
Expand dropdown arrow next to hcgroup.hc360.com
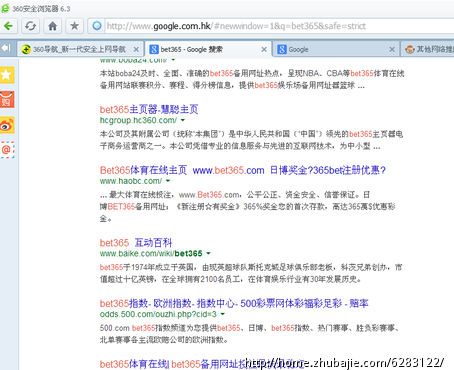tap(183, 120)
